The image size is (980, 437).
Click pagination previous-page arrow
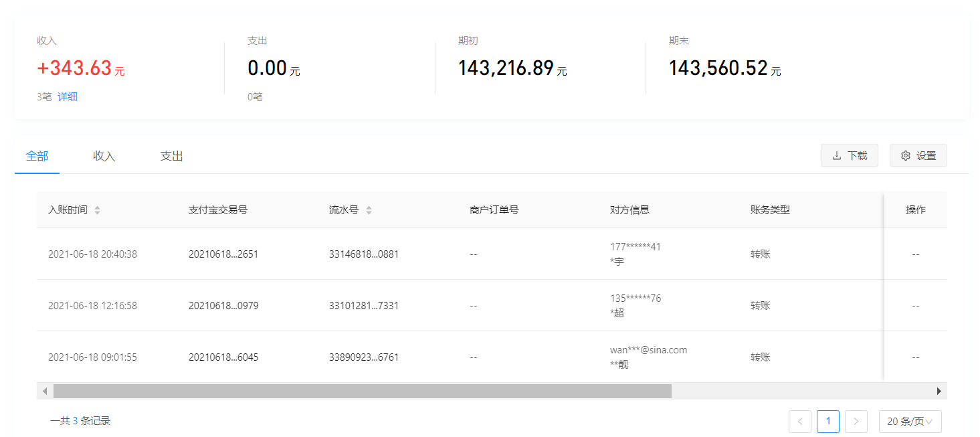coord(800,422)
